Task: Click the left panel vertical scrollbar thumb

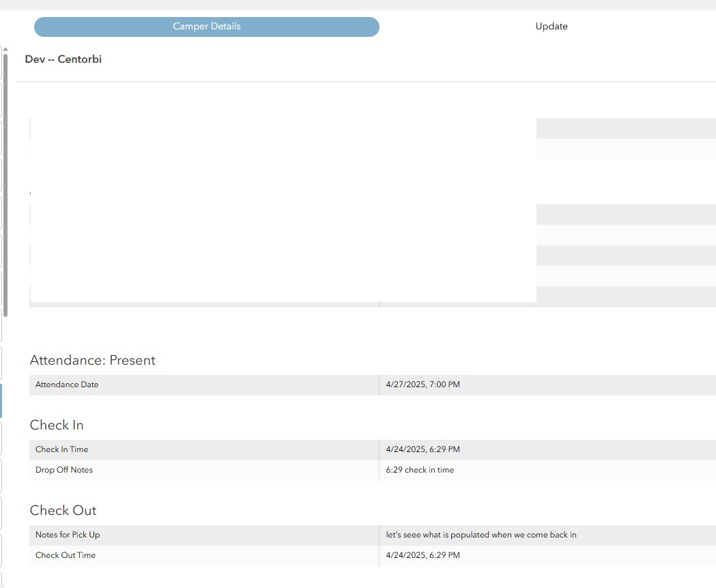Action: coord(5,185)
